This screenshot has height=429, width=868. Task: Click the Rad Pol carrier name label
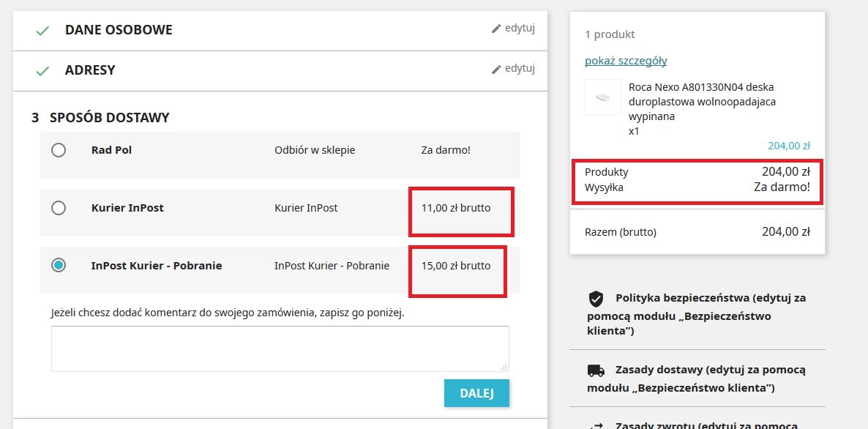(111, 150)
